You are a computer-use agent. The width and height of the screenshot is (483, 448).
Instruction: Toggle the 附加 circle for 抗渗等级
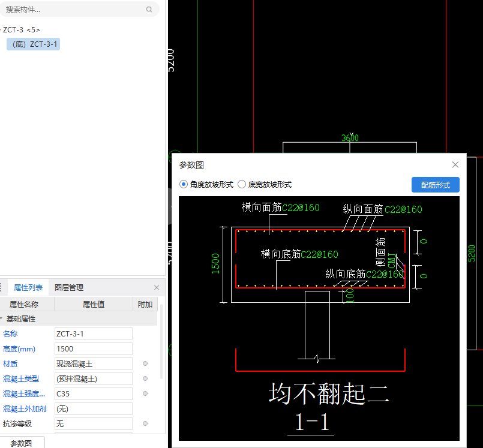coord(145,423)
